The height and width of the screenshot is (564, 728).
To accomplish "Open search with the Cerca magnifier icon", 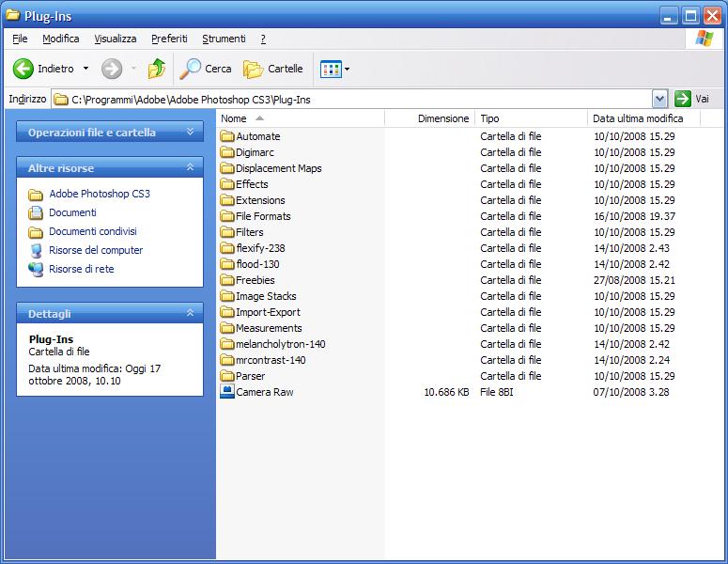I will click(190, 69).
